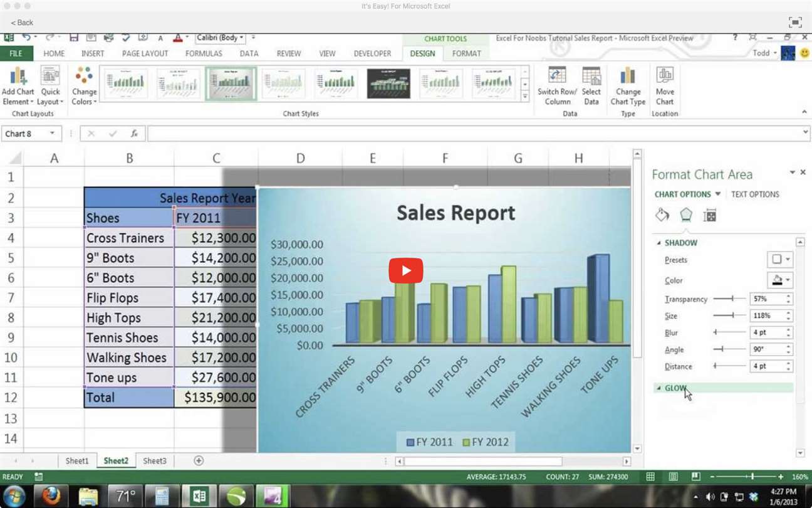
Task: Switch to Normal view in status bar
Action: (x=650, y=477)
